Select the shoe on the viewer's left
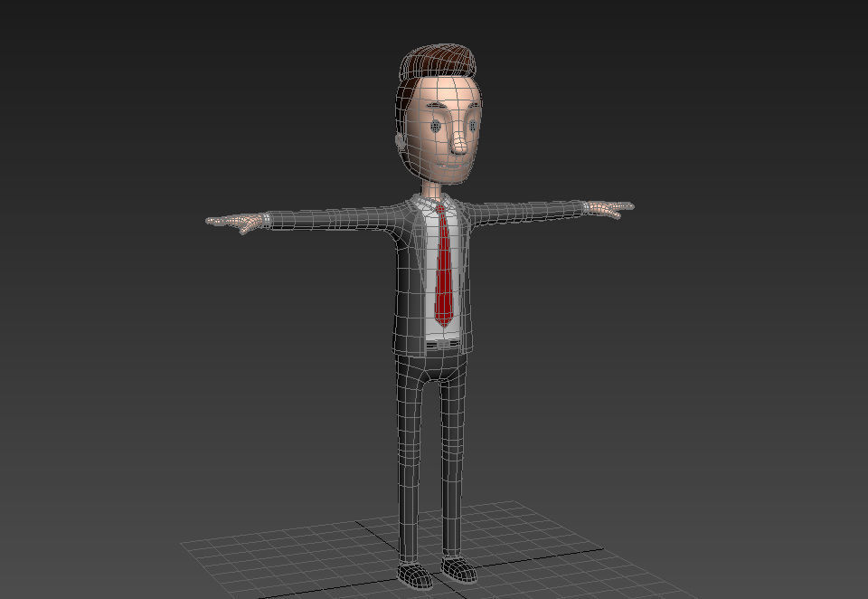The height and width of the screenshot is (599, 868). click(x=415, y=575)
